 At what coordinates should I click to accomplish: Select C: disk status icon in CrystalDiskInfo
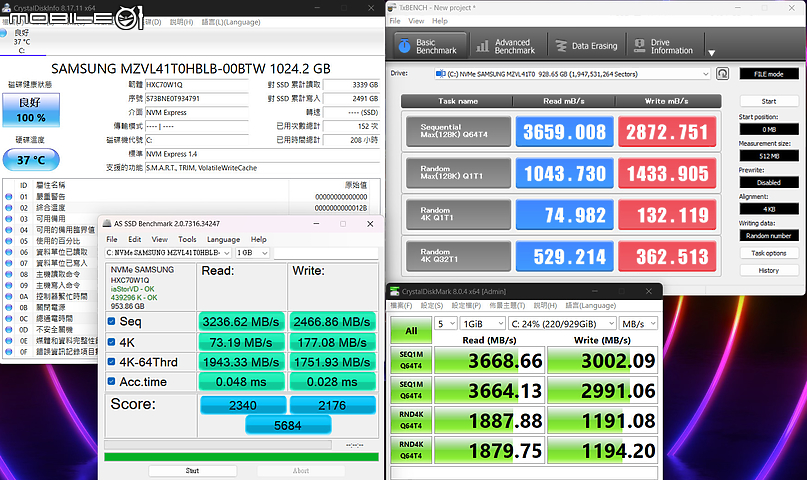tap(4, 33)
